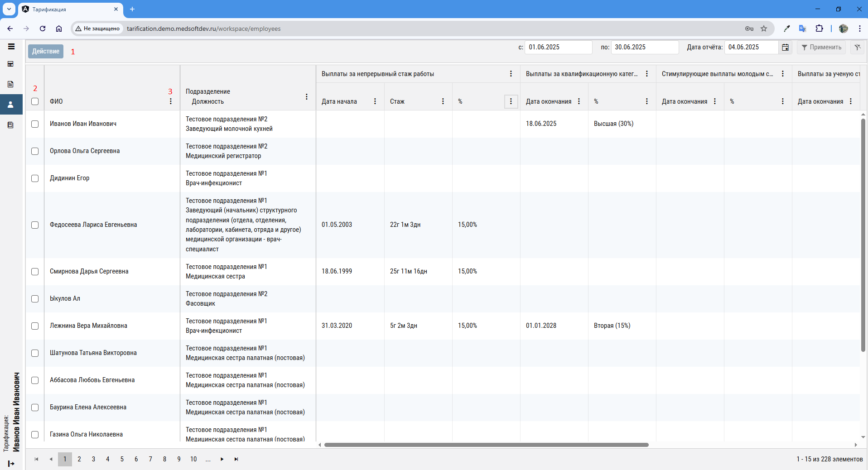Image resolution: width=868 pixels, height=470 pixels.
Task: Open the calendar picker for report date
Action: pos(785,48)
